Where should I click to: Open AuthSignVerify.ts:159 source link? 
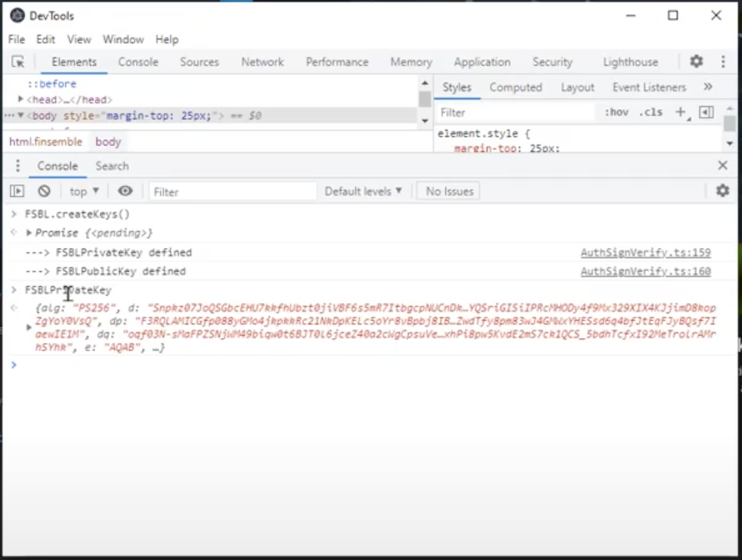coord(645,252)
